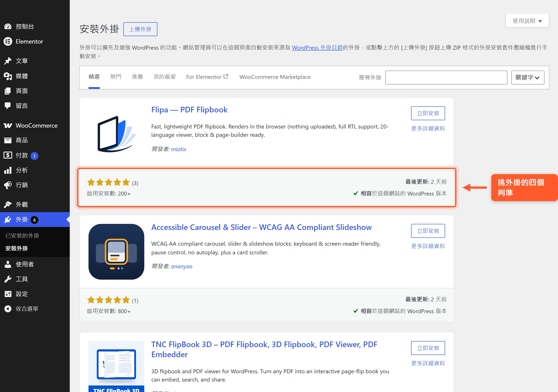Click the Accessible Carousel (1) review count

coord(135,301)
